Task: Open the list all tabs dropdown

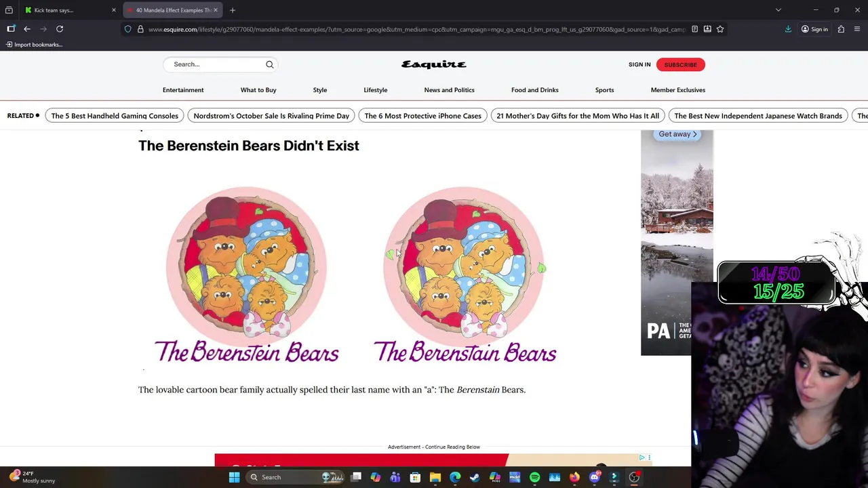Action: (778, 10)
